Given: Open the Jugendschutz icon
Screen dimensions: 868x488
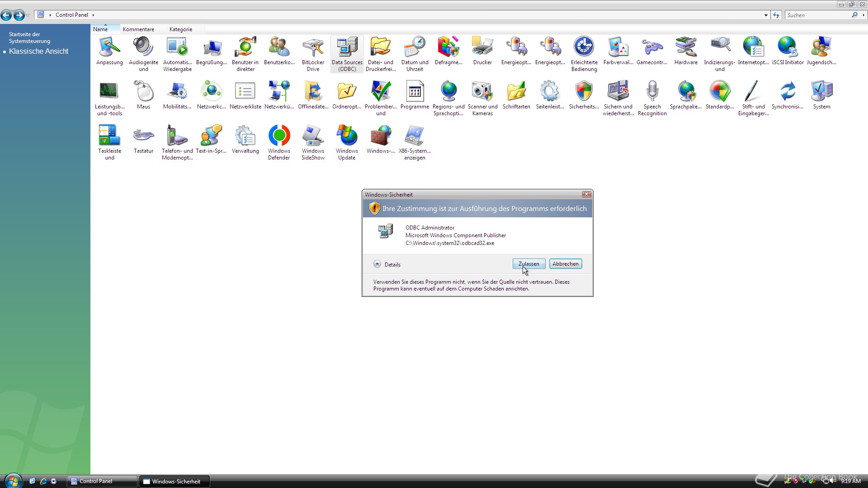Looking at the screenshot, I should [821, 51].
